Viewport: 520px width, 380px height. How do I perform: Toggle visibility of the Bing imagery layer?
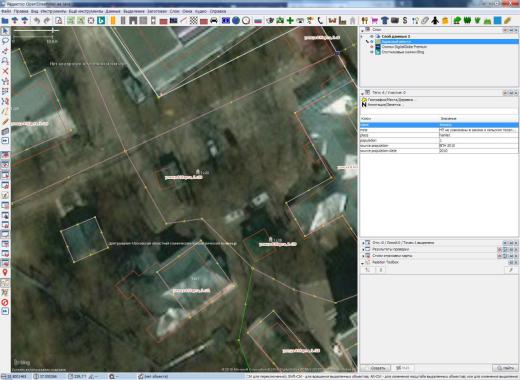[x=372, y=52]
